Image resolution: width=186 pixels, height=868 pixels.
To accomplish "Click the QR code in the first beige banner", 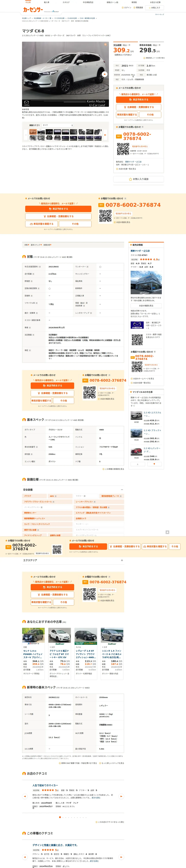I will (105, 216).
